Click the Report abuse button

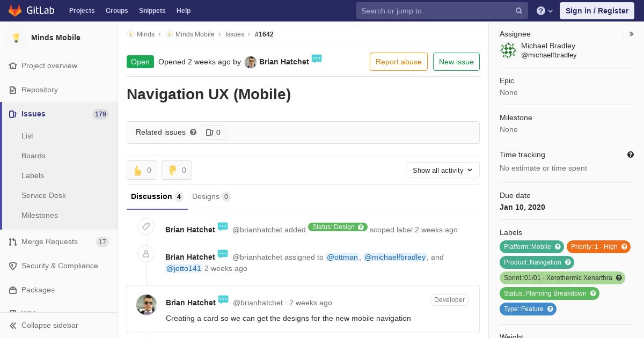tap(399, 62)
